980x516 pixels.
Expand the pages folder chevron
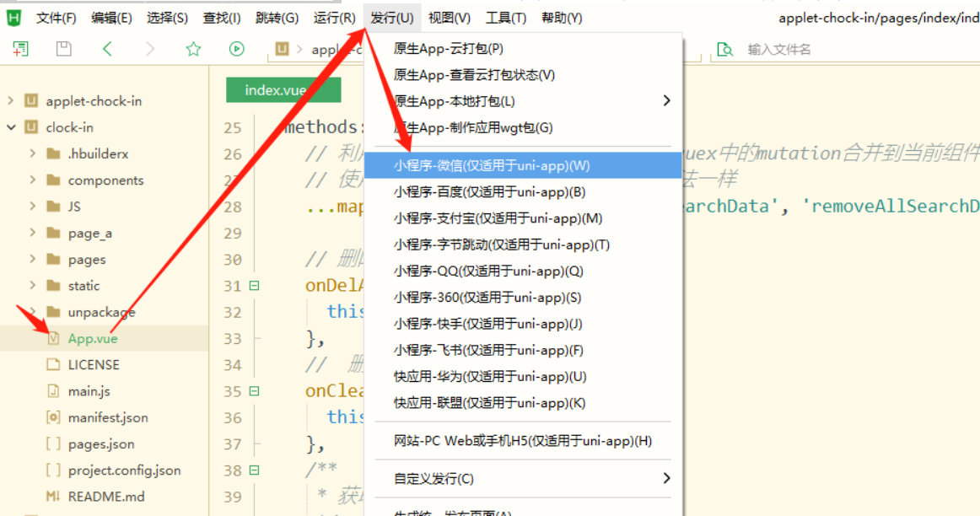pos(33,259)
